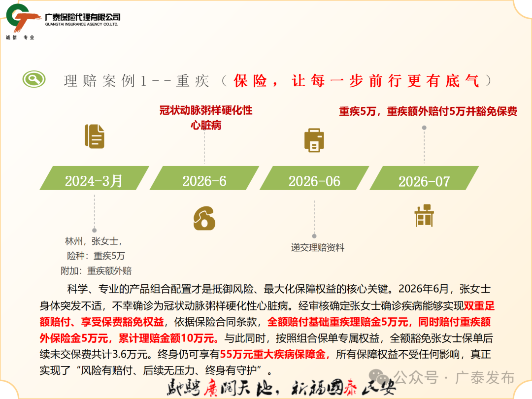This screenshot has height=399, width=532.
Task: Click the printer icon above 2026-06
Action: tap(314, 140)
